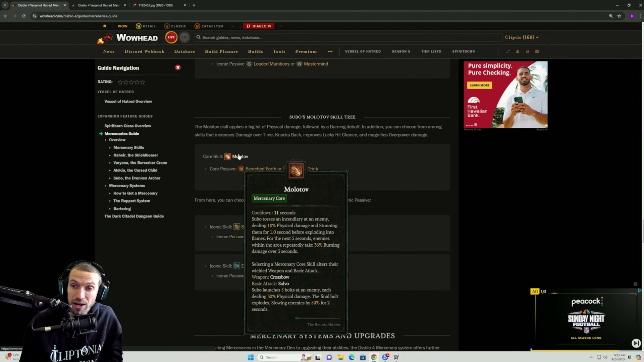This screenshot has height=362, width=644.
Task: Open the Tools menu
Action: coord(279,51)
